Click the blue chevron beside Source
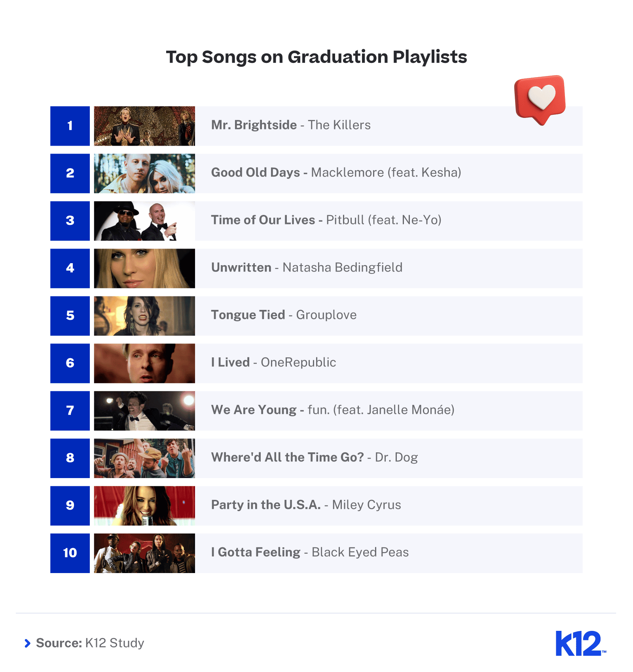This screenshot has height=672, width=633. 27,643
